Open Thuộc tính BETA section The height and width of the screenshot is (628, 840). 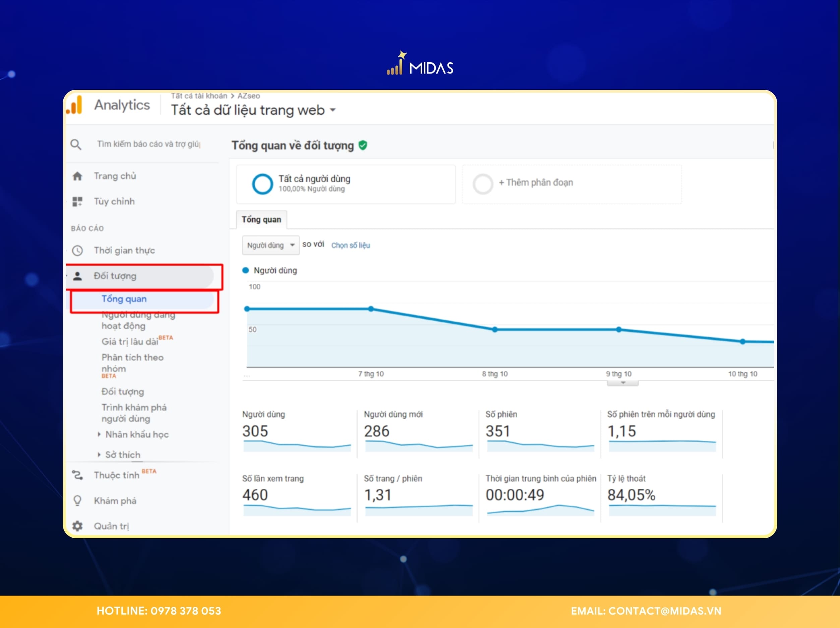coord(125,474)
